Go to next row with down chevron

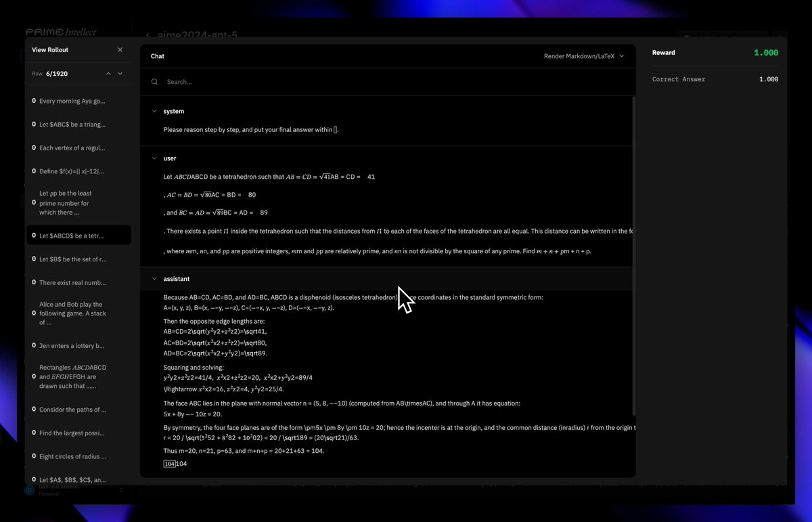[x=120, y=73]
